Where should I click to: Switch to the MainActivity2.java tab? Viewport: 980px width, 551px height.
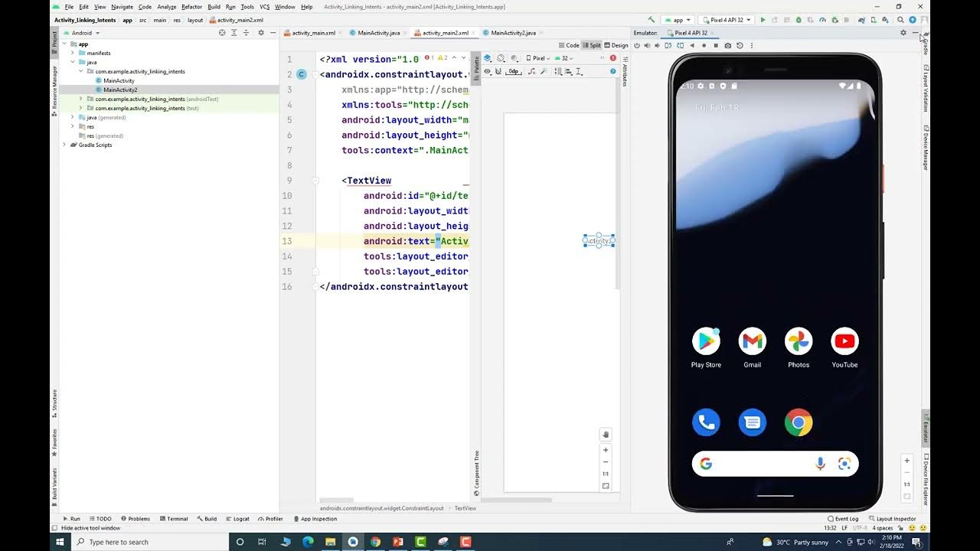(x=513, y=33)
